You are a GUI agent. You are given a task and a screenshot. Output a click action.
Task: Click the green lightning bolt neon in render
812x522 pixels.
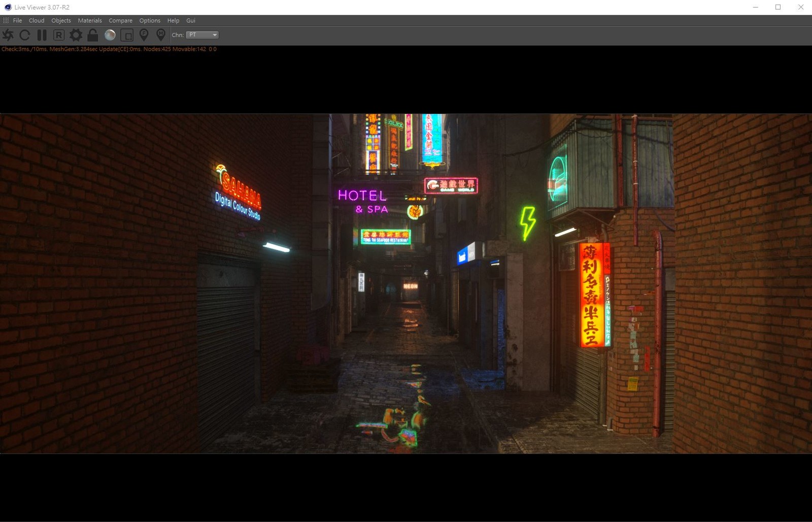point(527,223)
